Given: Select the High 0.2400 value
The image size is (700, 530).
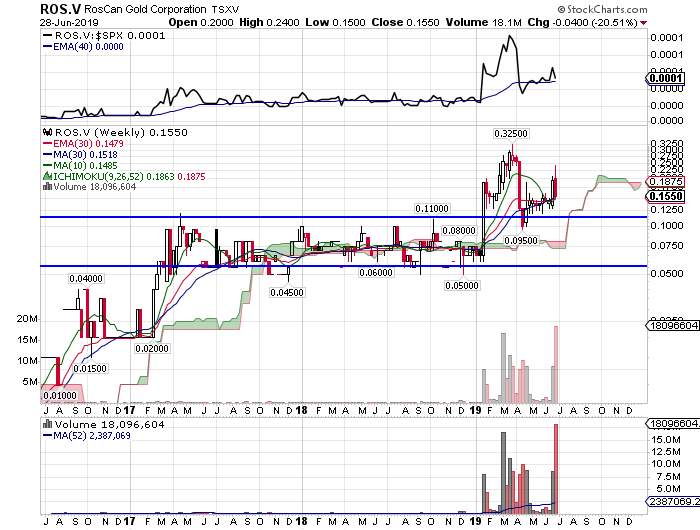Looking at the screenshot, I should (269, 22).
